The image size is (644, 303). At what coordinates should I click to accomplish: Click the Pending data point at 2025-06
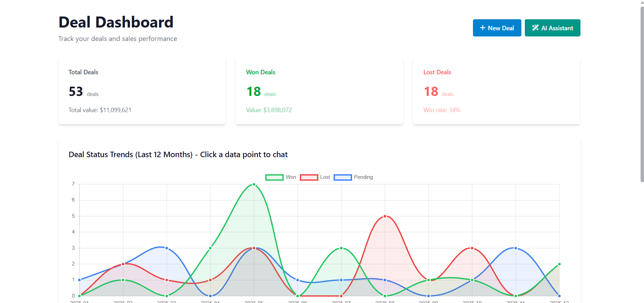297,280
